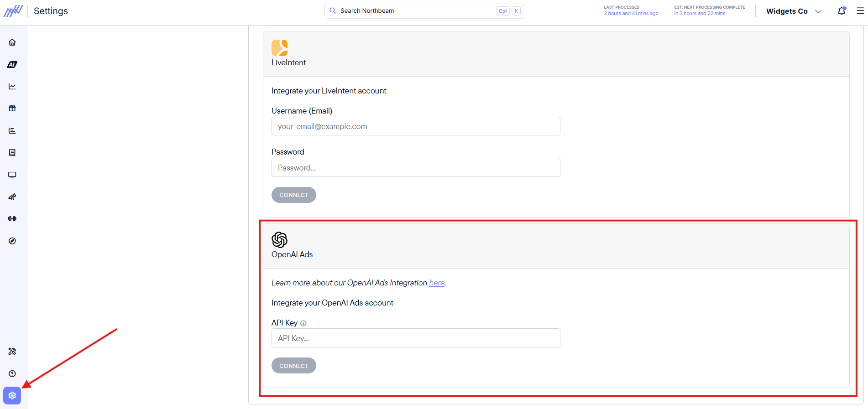Viewport: 868px width, 409px height.
Task: Open the line chart analytics icon
Action: coord(12,86)
